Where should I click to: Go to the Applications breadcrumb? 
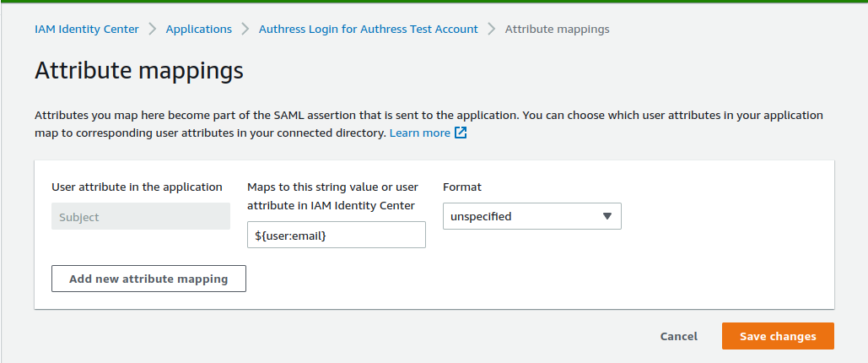click(199, 29)
